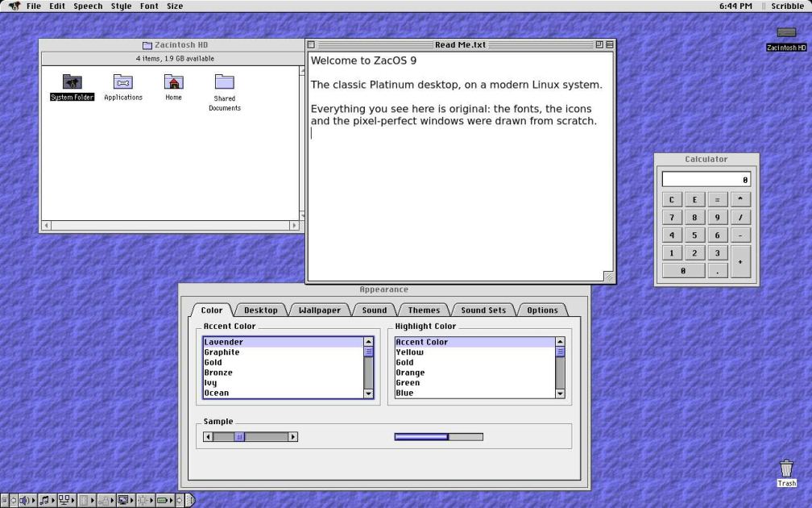Open the Font menu
Image resolution: width=812 pixels, height=508 pixels.
pyautogui.click(x=149, y=6)
